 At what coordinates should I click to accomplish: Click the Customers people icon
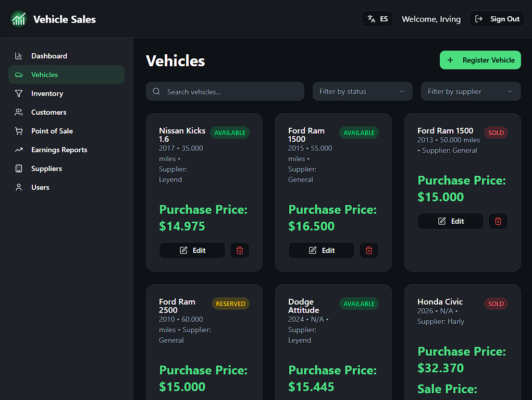click(19, 112)
